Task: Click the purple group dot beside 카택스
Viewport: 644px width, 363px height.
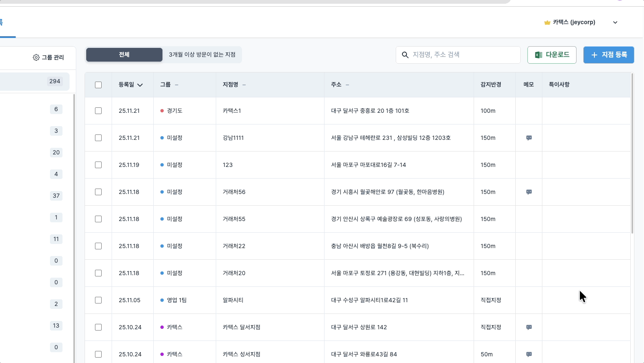Action: 162,327
